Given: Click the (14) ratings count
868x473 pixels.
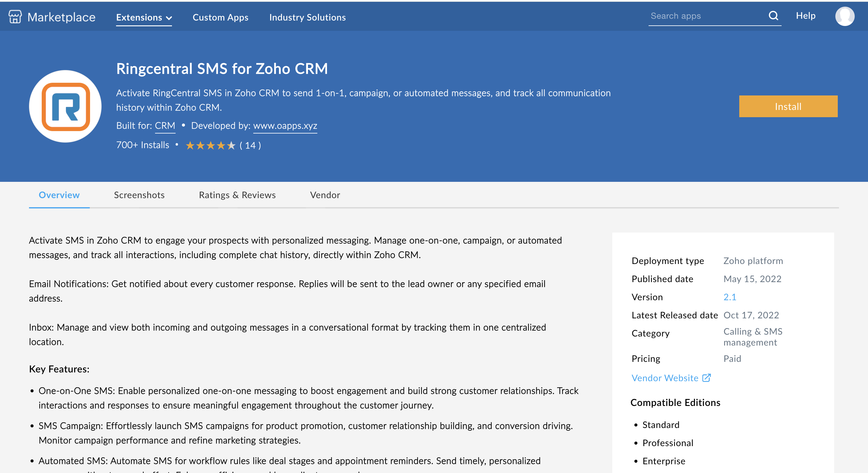Looking at the screenshot, I should click(250, 146).
